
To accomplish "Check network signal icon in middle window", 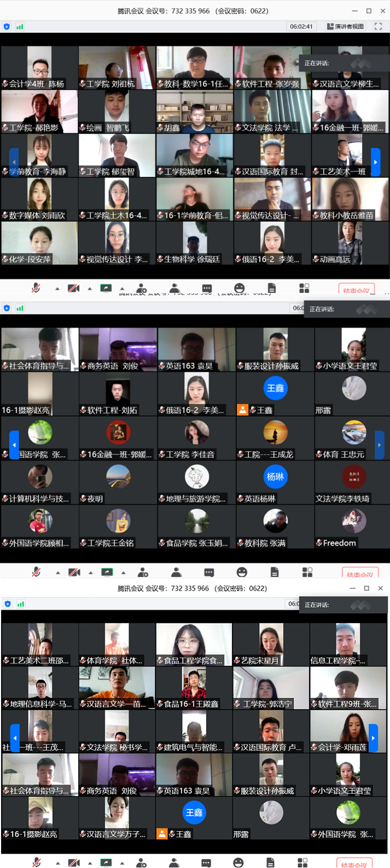I will [20, 308].
